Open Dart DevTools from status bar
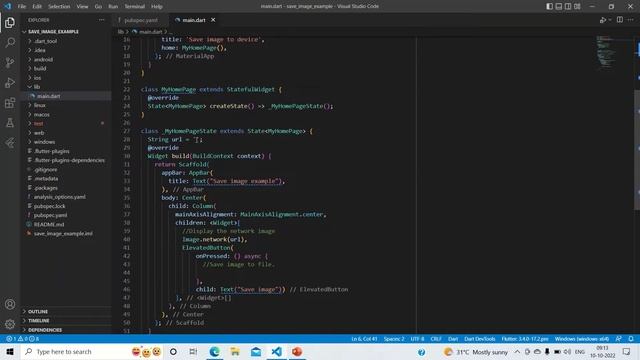 pyautogui.click(x=480, y=339)
